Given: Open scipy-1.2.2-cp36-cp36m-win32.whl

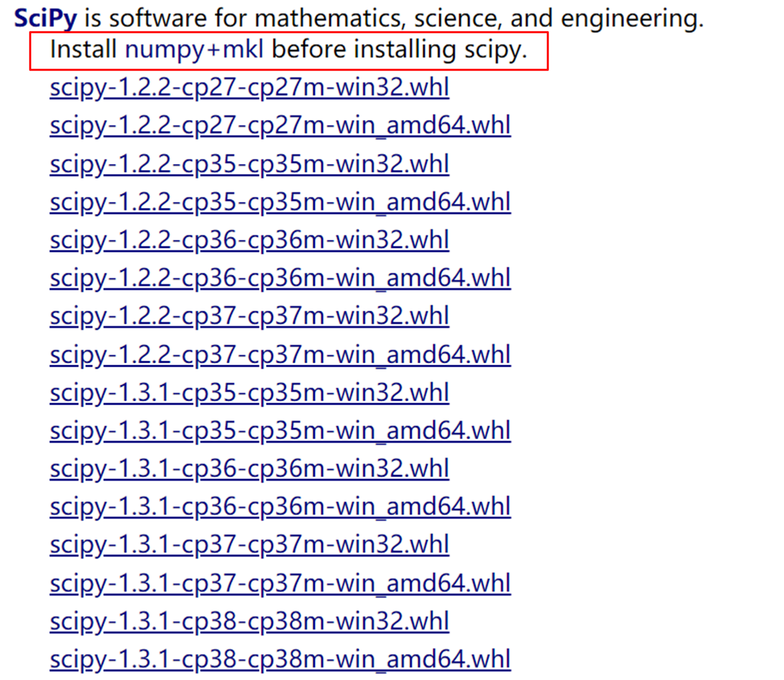Looking at the screenshot, I should coord(249,241).
